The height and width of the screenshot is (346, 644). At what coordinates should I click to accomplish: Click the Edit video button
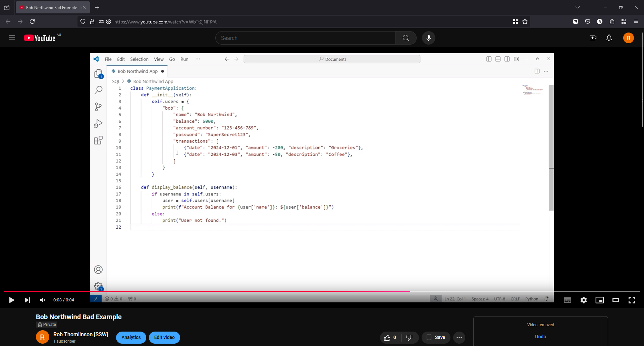tap(164, 338)
